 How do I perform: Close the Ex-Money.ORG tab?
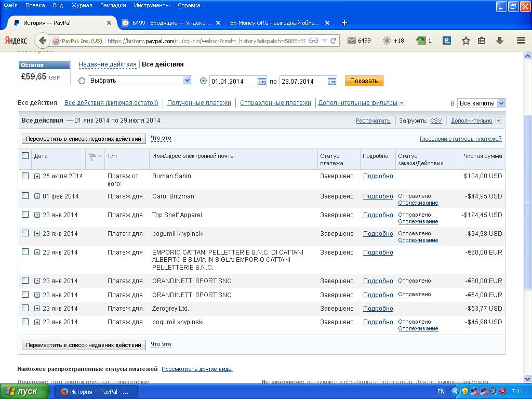(327, 23)
